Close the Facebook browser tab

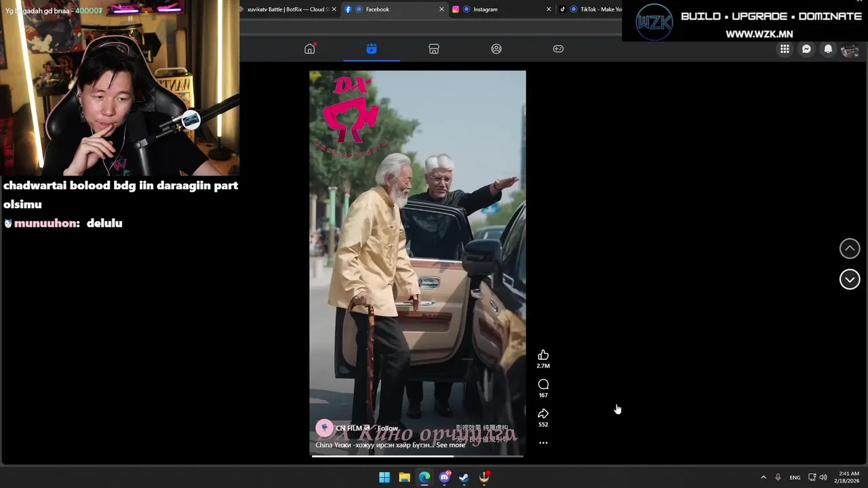pyautogui.click(x=441, y=9)
